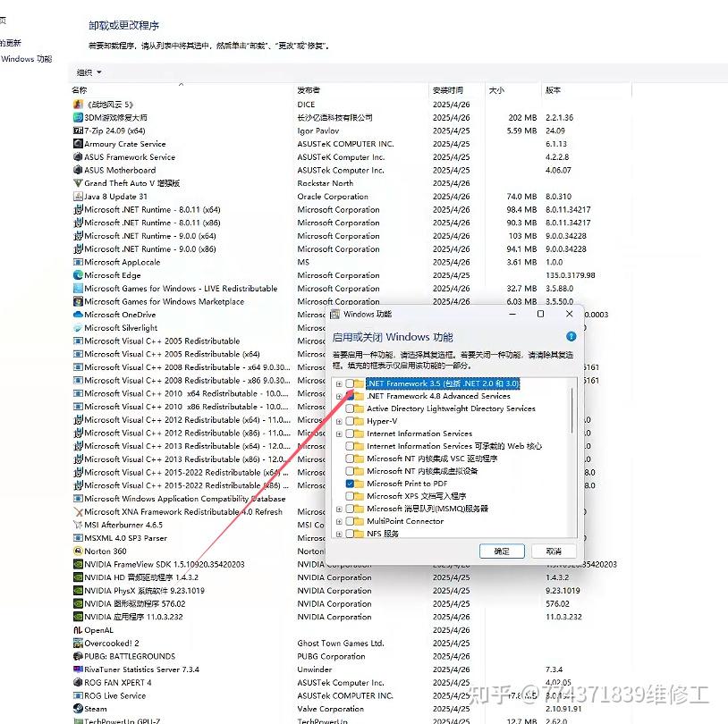This screenshot has width=728, height=724.
Task: Expand the Hyper-V tree node
Action: tap(339, 421)
